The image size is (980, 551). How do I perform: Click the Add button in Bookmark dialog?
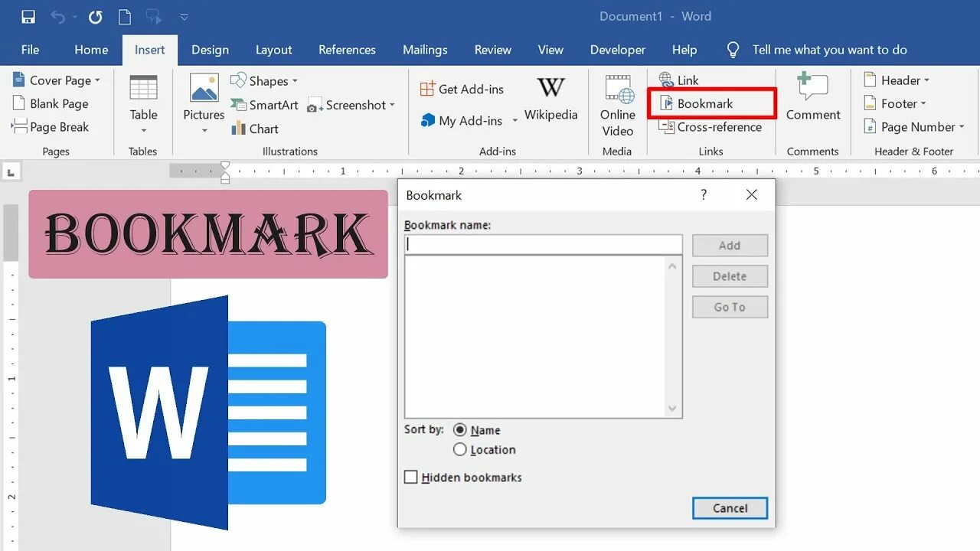click(x=730, y=246)
